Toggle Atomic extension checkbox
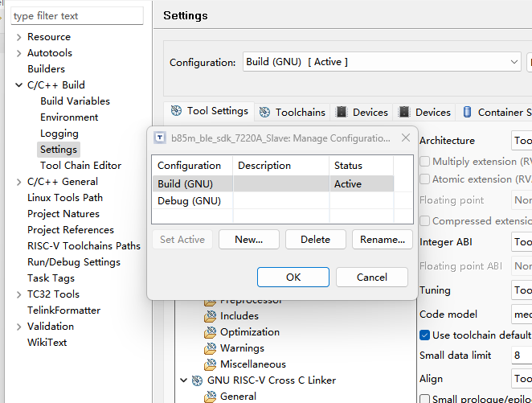Viewport: 532px width, 403px height. [x=424, y=179]
